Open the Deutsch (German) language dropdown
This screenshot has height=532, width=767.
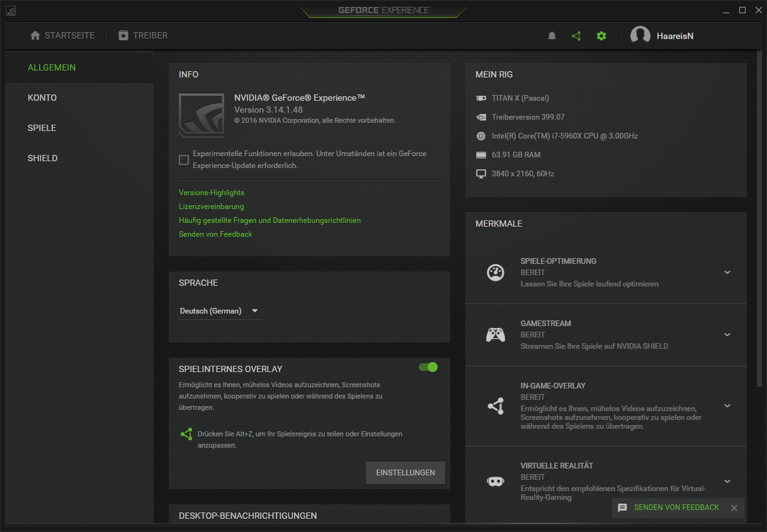pos(220,311)
